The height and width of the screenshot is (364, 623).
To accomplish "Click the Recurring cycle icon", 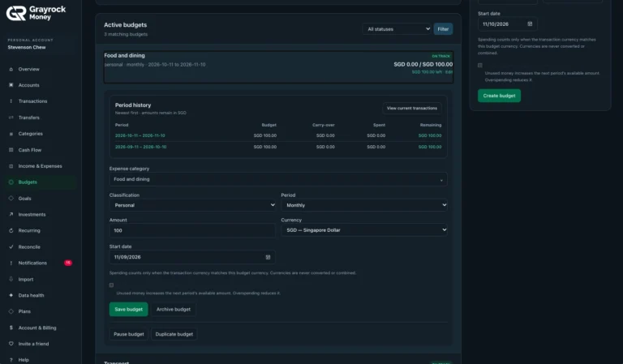I will [x=11, y=230].
